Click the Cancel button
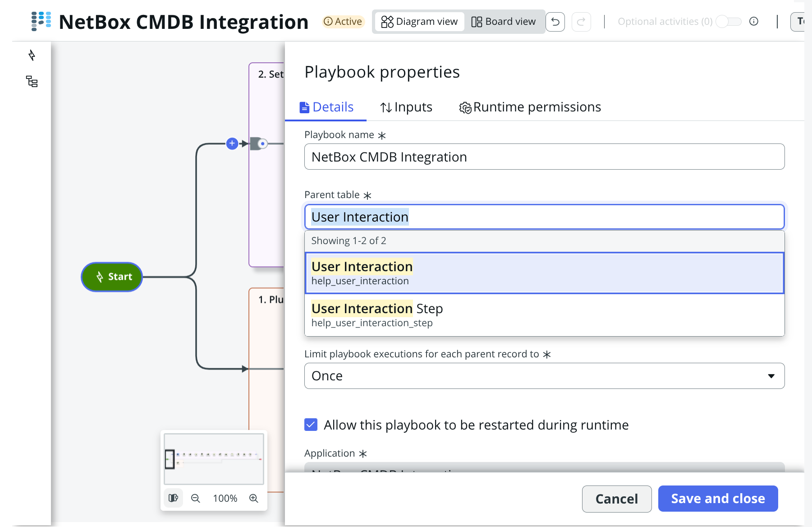This screenshot has width=812, height=527. coord(616,499)
